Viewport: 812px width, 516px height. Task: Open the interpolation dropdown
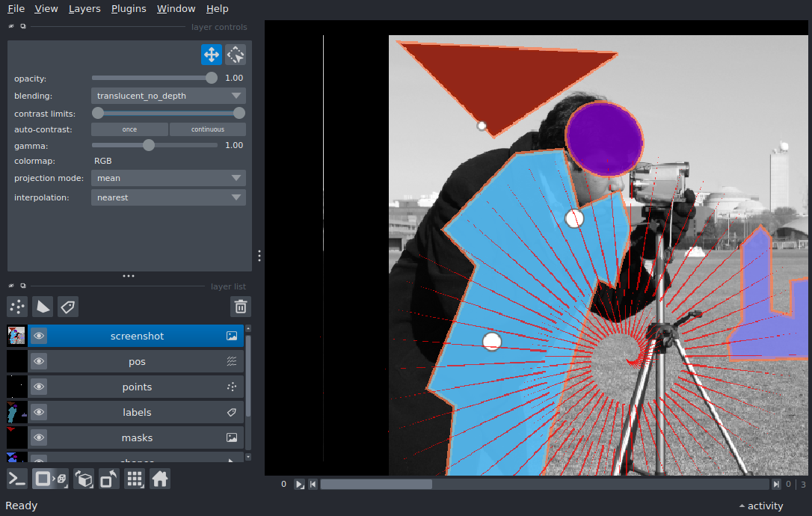point(168,197)
